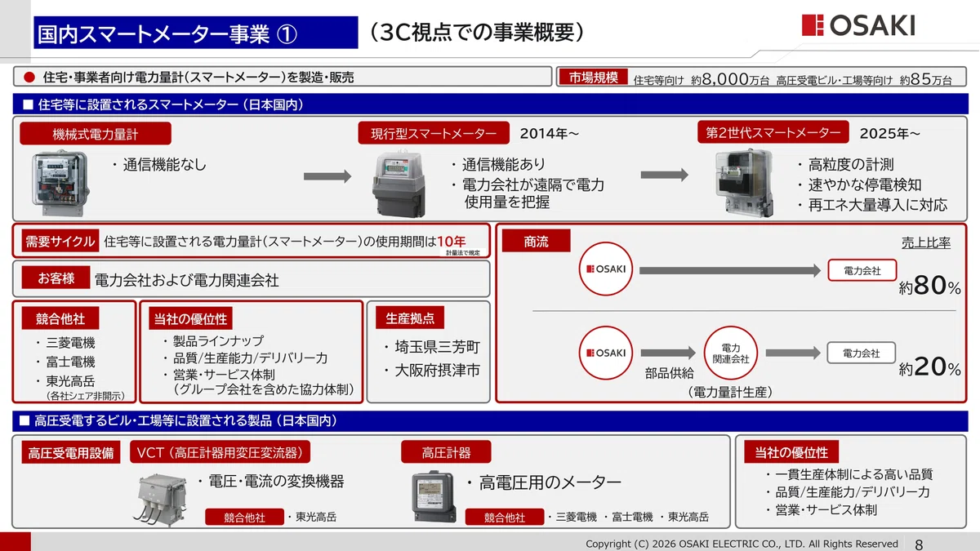This screenshot has width=980, height=551.
Task: Click the 国内スマートメーター事業 ① title
Action: pos(195,33)
